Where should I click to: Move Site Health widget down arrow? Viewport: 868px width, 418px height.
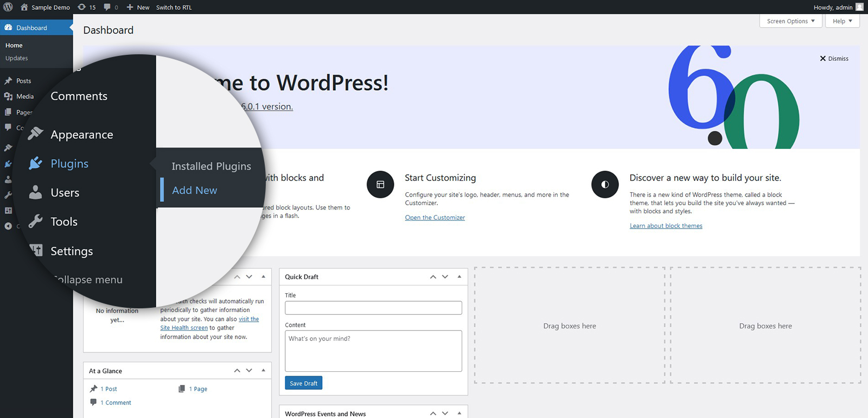pyautogui.click(x=249, y=277)
